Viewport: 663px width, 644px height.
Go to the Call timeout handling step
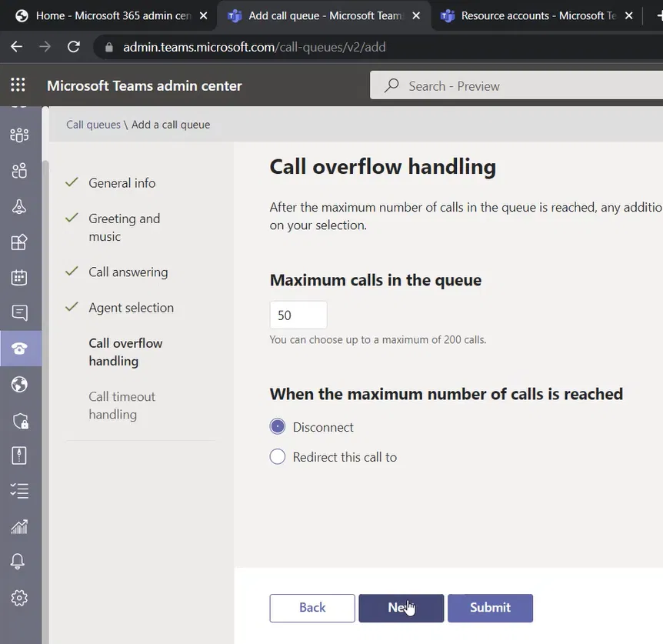[122, 405]
